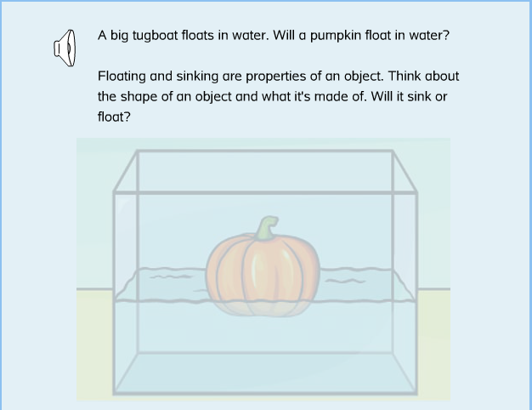Click the question sentence about the tugboat

point(273,36)
